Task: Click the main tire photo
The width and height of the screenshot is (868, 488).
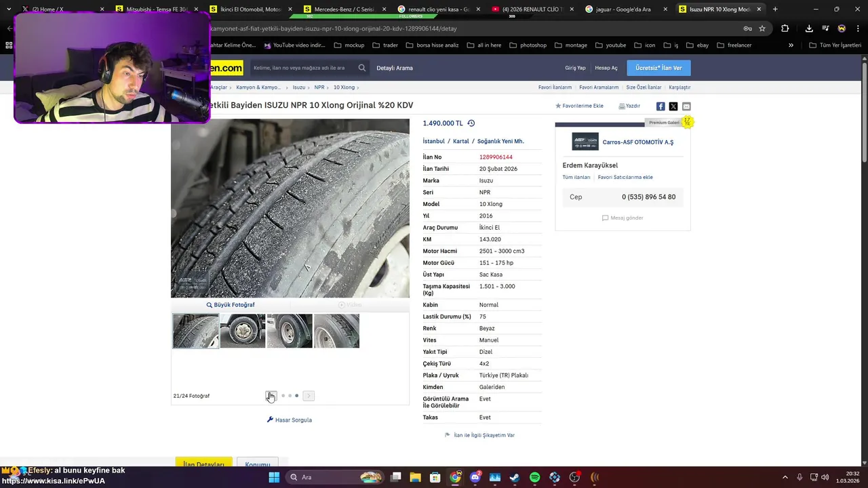Action: pyautogui.click(x=290, y=208)
